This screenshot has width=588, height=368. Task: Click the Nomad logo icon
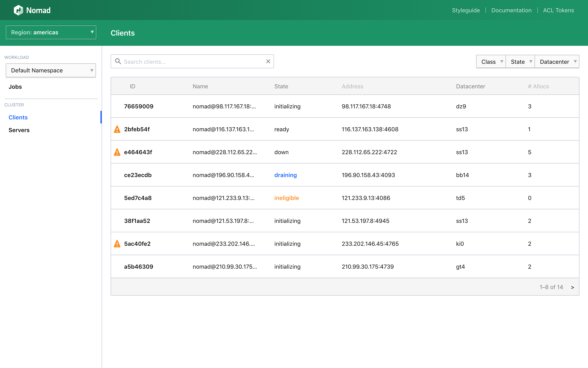[18, 10]
